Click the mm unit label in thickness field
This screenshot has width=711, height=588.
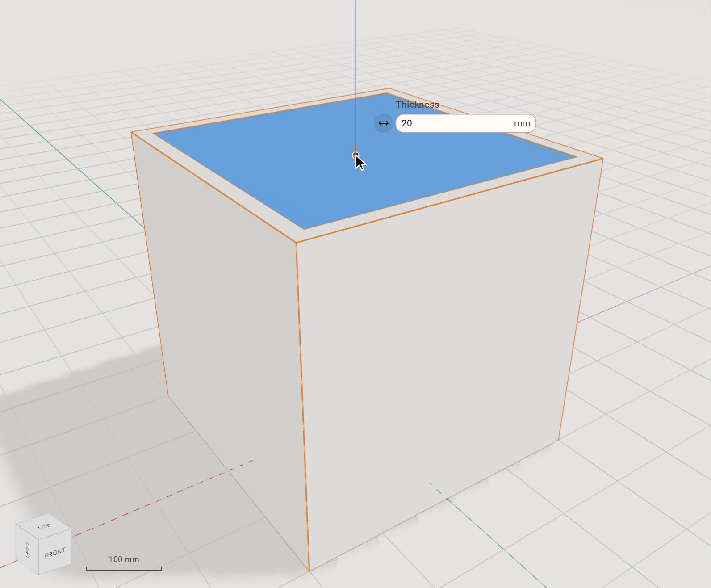pos(522,123)
